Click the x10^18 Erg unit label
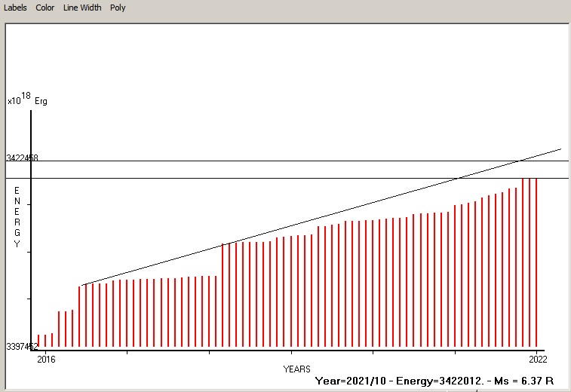Viewport: 571px width, 392px height. 27,100
